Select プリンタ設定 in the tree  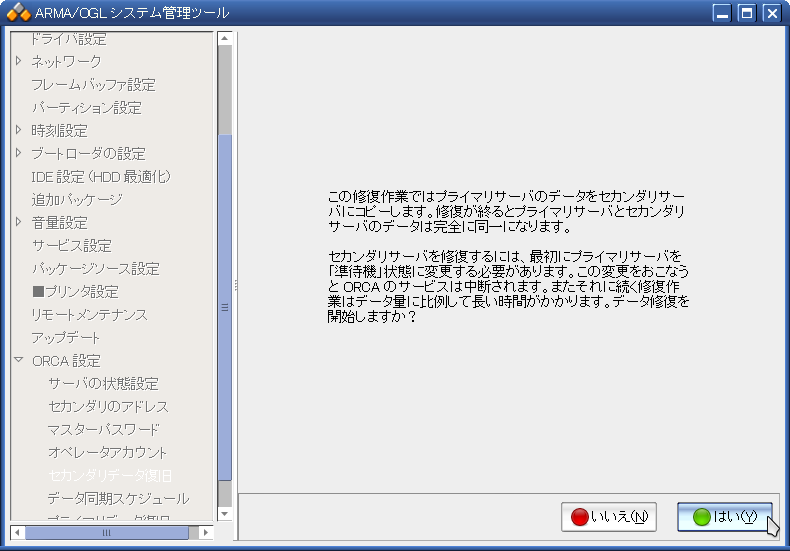[75, 292]
